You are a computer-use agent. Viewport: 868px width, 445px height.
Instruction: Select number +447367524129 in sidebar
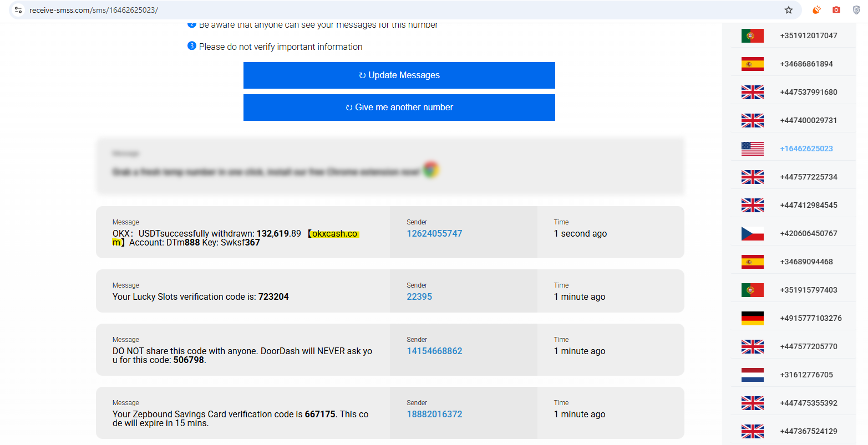click(x=809, y=431)
